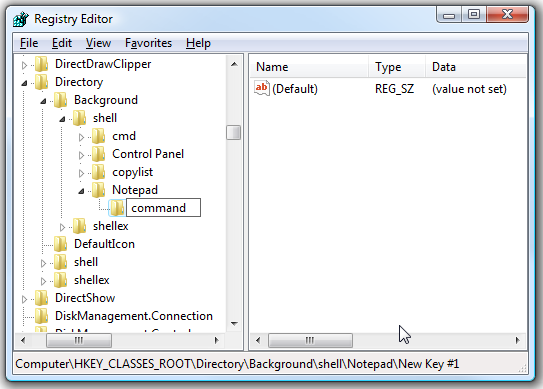Collapse the Directory key
The width and height of the screenshot is (543, 389).
coord(24,83)
